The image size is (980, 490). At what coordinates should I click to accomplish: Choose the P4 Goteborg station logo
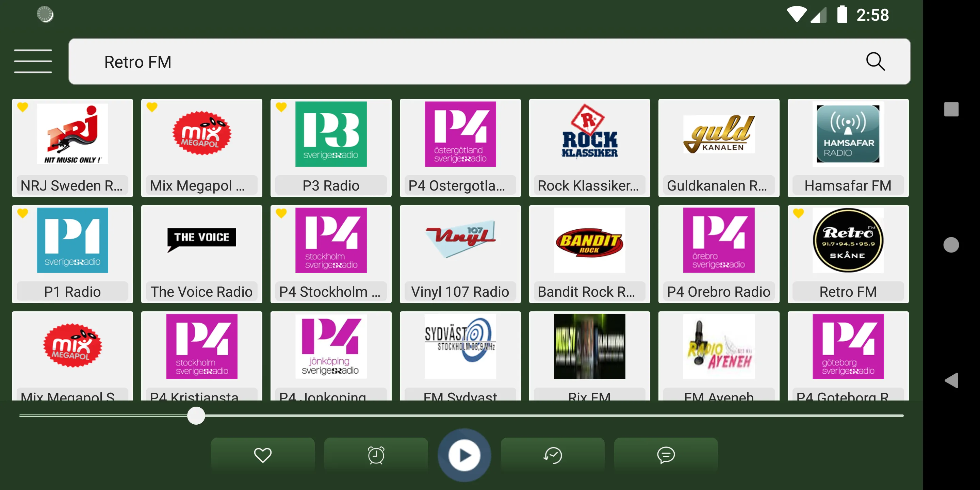pos(848,346)
